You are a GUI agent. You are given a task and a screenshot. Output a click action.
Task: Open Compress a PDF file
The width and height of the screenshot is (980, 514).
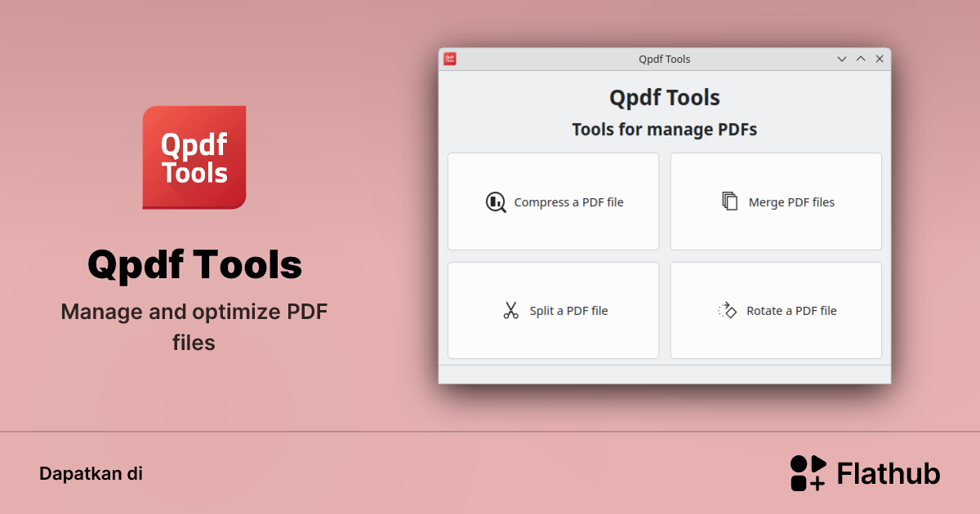point(553,202)
